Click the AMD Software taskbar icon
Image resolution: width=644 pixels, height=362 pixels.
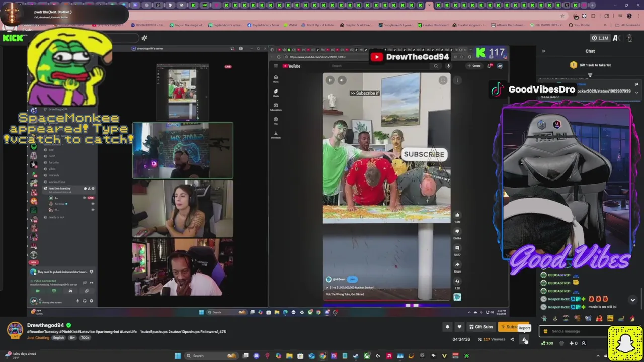click(x=389, y=356)
